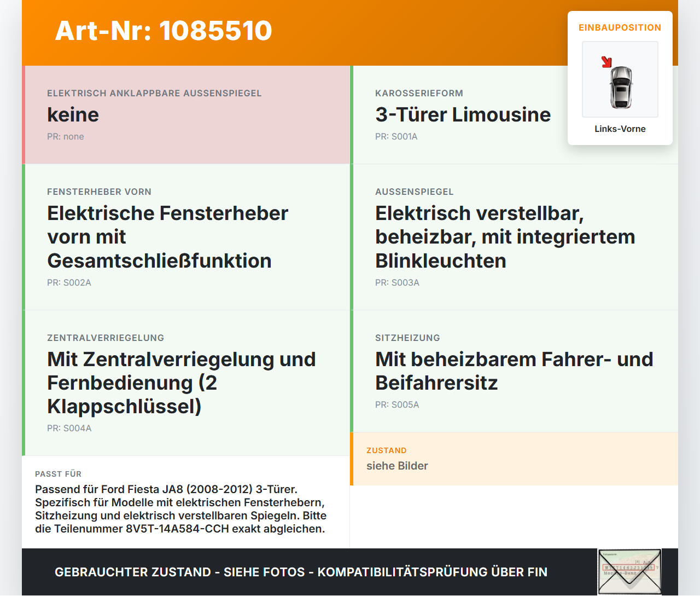This screenshot has width=700, height=596.
Task: Select the 'siehe Bilder' condition text
Action: pos(397,466)
